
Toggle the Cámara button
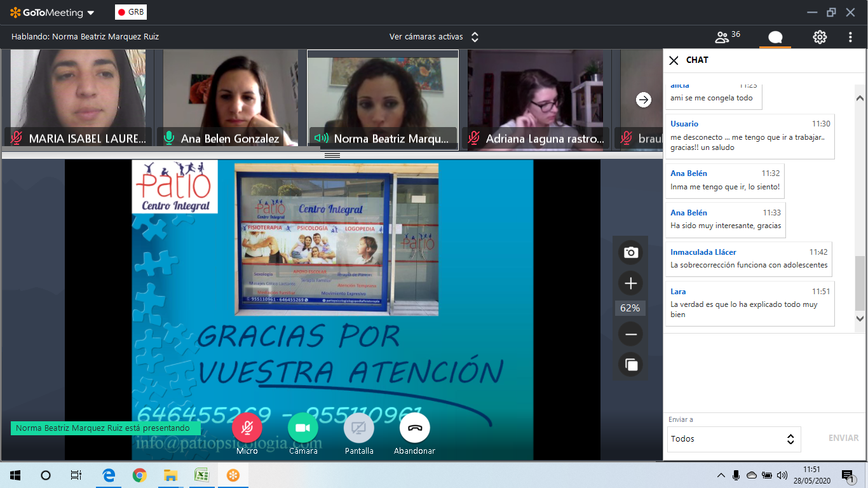[303, 428]
